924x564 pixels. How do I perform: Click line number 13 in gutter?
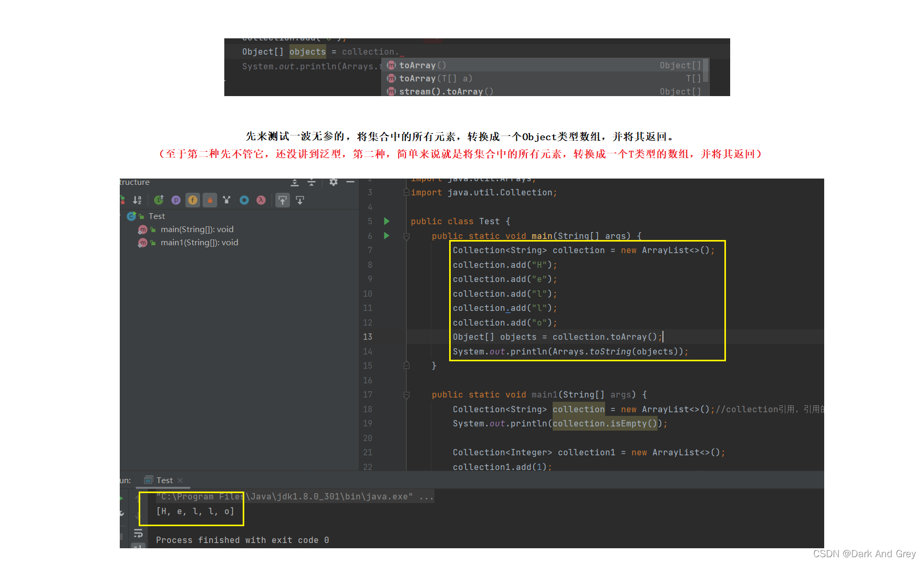(367, 337)
